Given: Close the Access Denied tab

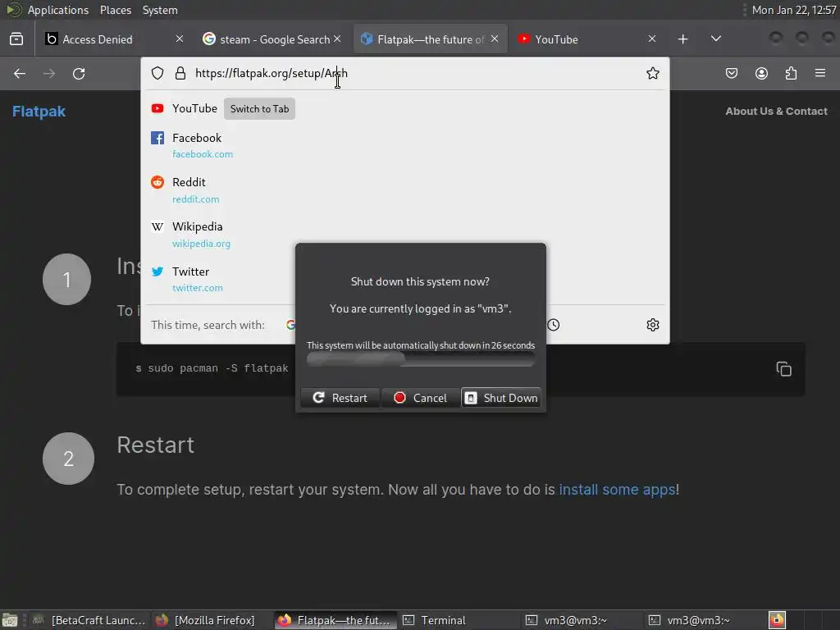Looking at the screenshot, I should [x=180, y=39].
